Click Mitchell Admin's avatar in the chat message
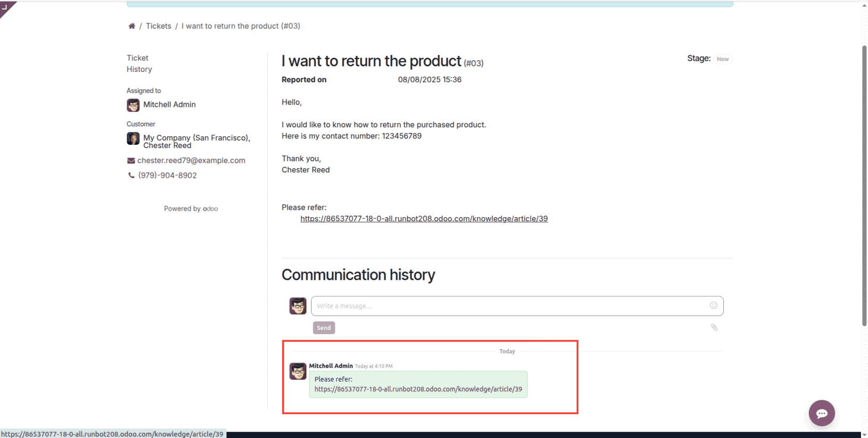 click(x=298, y=371)
